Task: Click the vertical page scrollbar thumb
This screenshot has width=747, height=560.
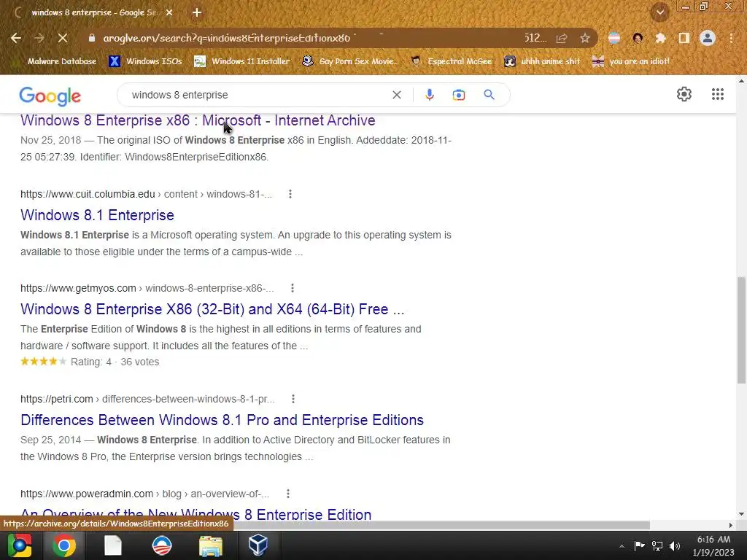Action: [x=741, y=330]
